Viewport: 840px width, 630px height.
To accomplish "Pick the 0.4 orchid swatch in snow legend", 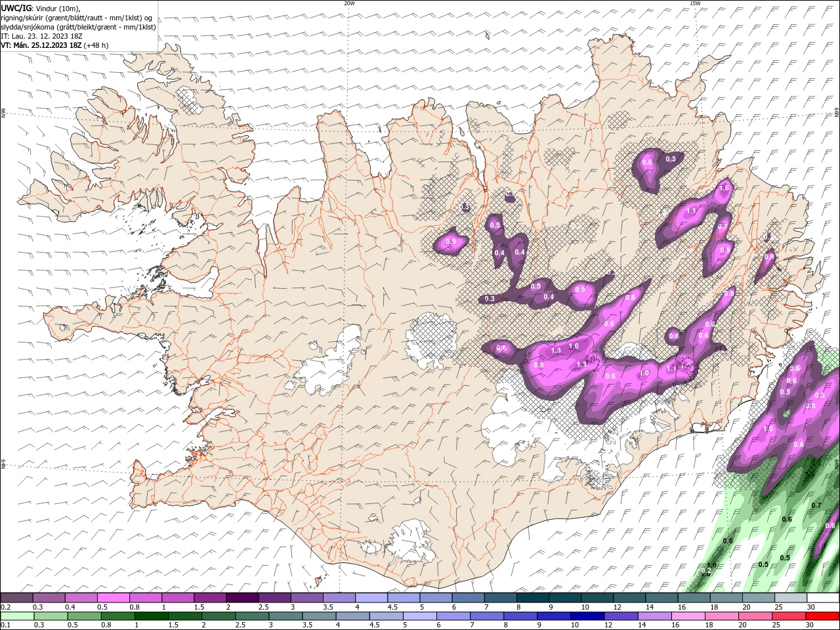I will pos(81,598).
